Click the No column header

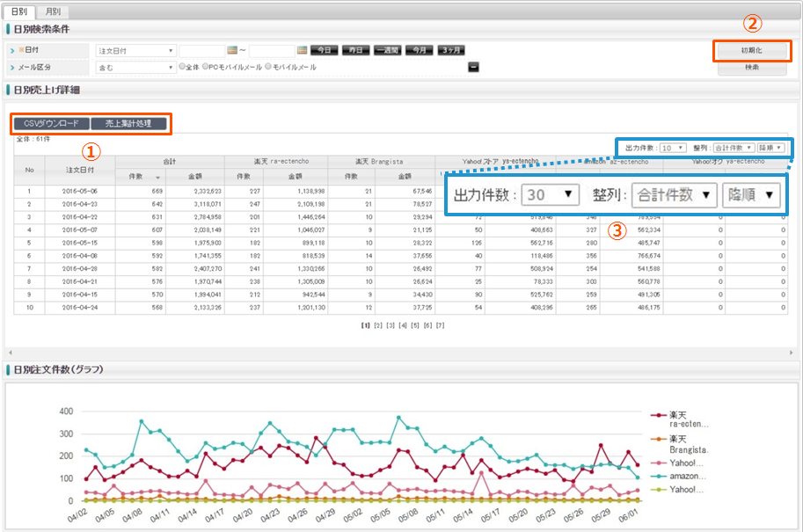coord(29,170)
